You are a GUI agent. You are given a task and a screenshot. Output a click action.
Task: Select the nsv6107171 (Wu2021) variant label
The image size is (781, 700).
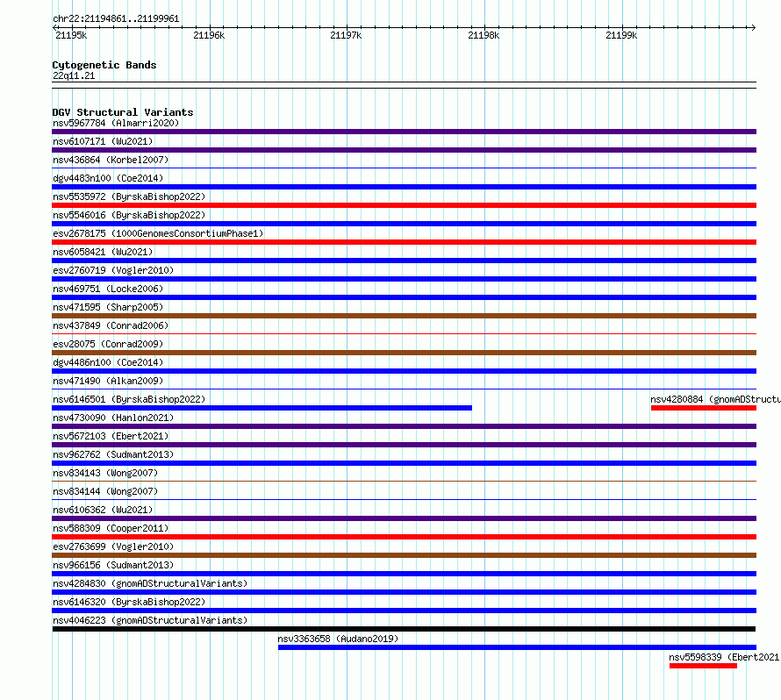pos(103,141)
